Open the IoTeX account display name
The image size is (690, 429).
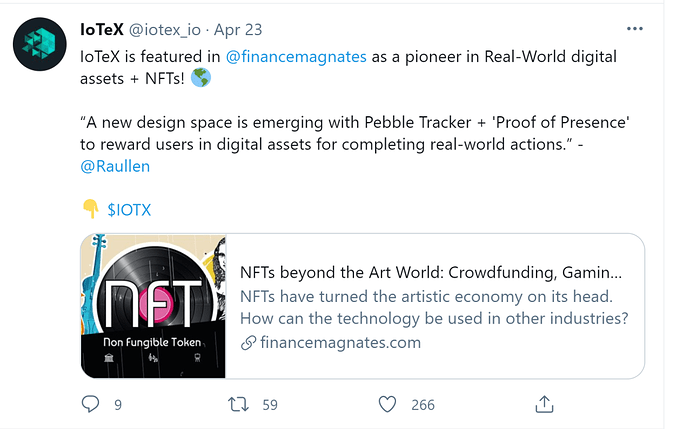pyautogui.click(x=102, y=29)
